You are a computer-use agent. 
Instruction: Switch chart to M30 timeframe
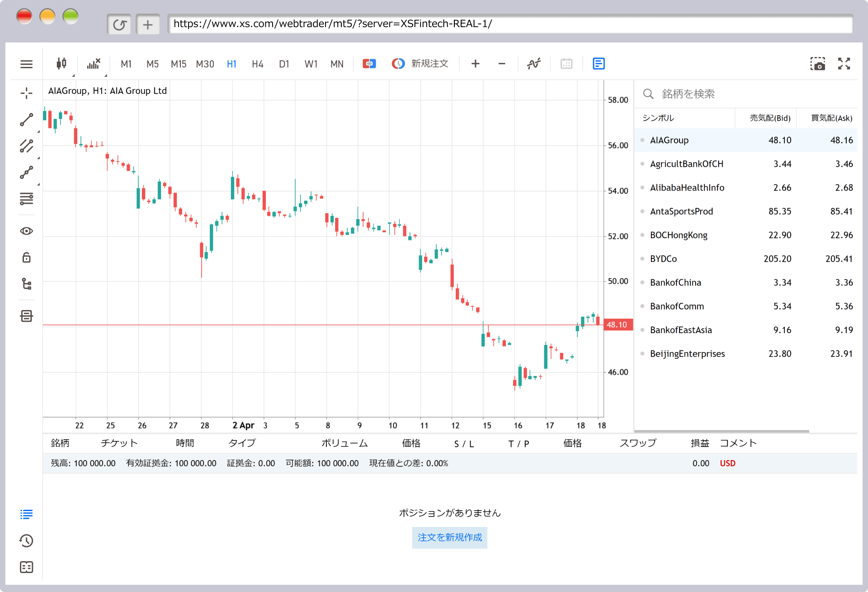tap(205, 64)
